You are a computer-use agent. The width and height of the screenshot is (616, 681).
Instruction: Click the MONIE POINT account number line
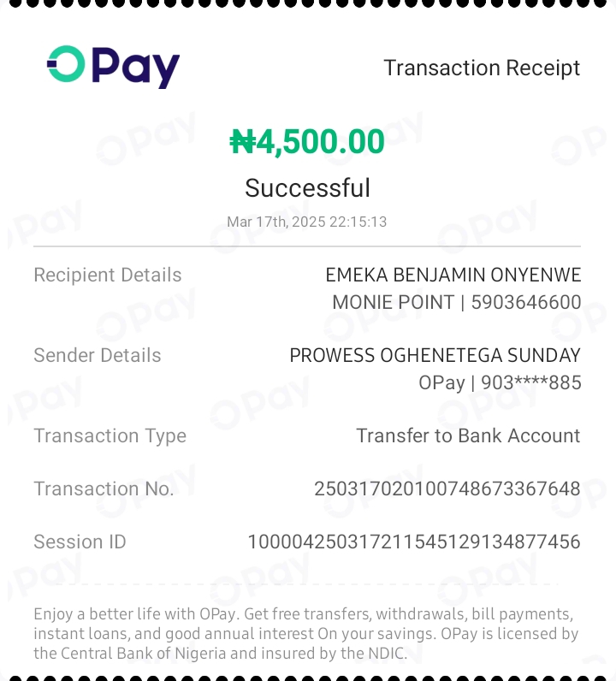coord(456,302)
